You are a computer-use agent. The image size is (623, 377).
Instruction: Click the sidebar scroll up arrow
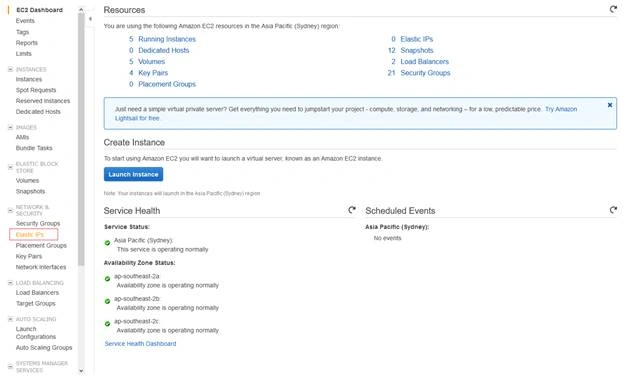81,9
